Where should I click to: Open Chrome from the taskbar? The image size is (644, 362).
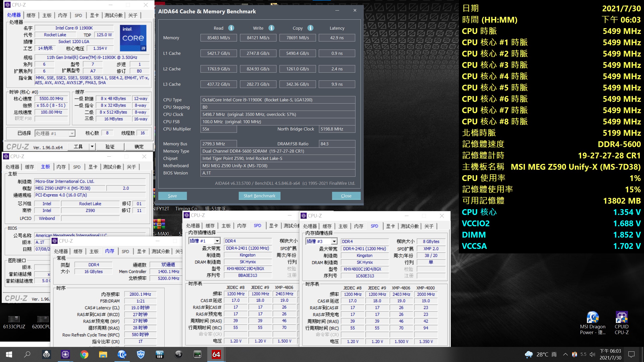pyautogui.click(x=84, y=354)
